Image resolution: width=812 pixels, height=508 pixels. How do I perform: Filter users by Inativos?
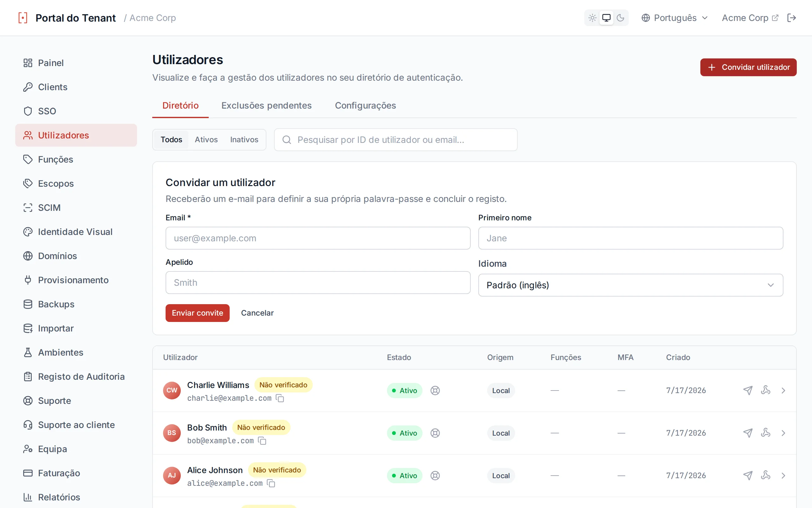244,139
